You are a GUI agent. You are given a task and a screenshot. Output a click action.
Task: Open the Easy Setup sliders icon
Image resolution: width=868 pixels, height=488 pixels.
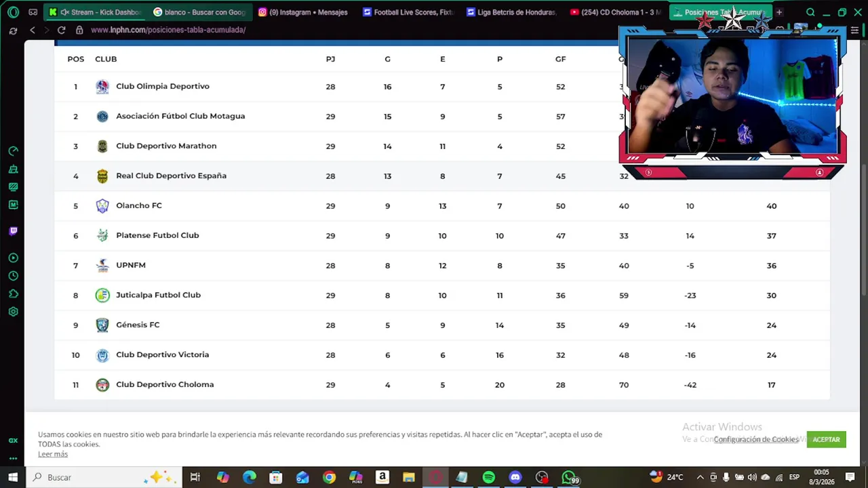tap(855, 30)
